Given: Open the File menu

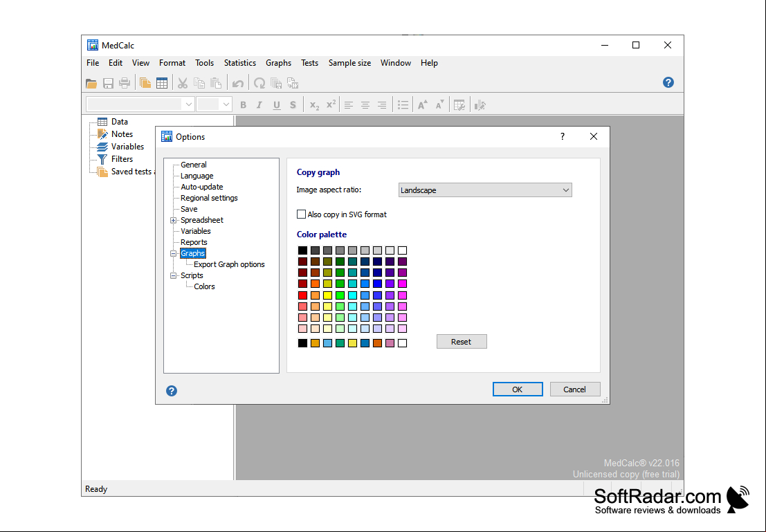Looking at the screenshot, I should [93, 63].
